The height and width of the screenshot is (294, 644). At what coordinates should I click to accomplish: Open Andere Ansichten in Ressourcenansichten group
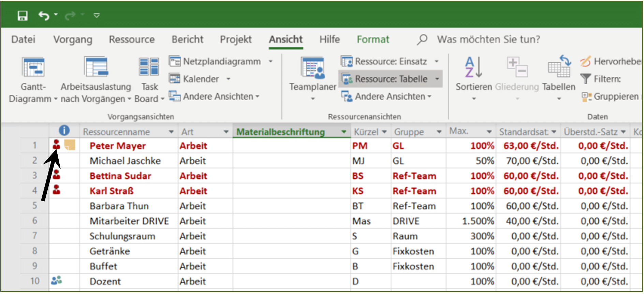coord(386,97)
